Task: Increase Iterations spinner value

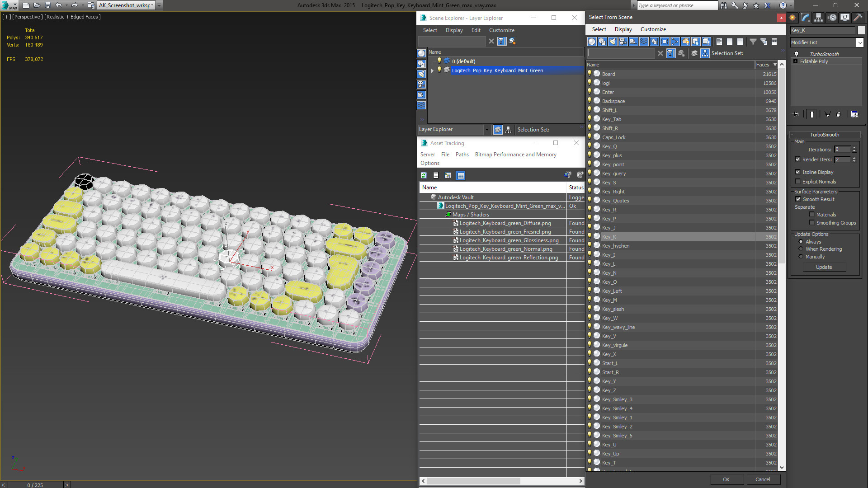Action: coord(854,148)
